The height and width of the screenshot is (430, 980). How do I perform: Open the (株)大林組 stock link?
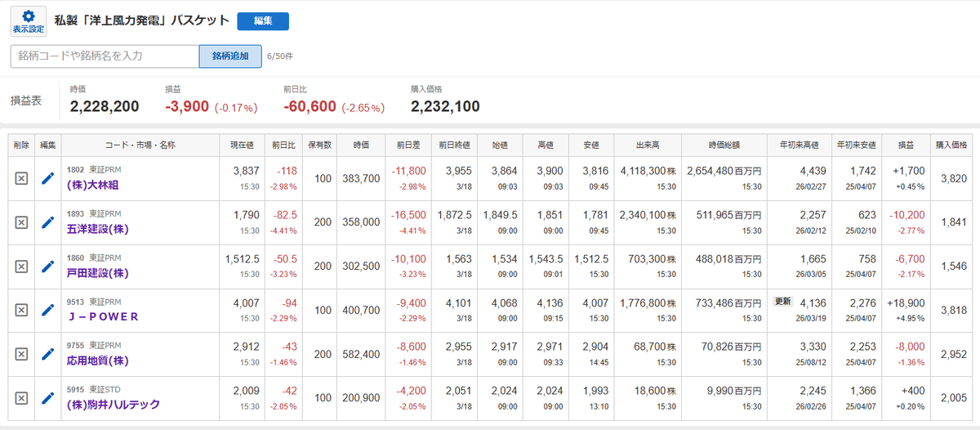(x=91, y=185)
